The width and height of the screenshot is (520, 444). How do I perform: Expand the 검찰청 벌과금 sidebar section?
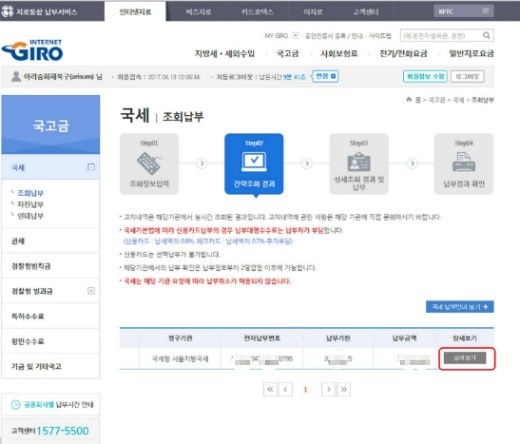tap(91, 291)
